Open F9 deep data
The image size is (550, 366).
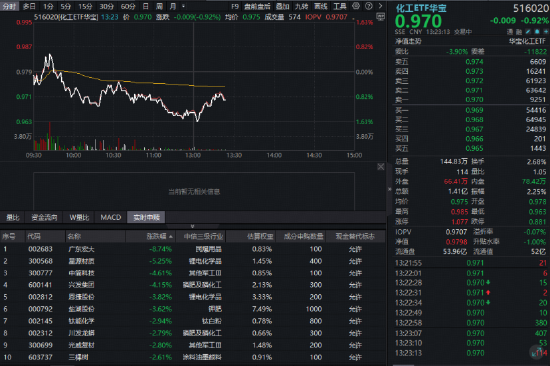(235, 6)
